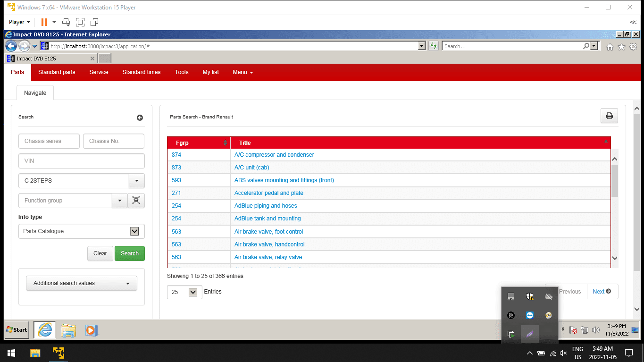The height and width of the screenshot is (362, 644).
Task: Click the TeamViewer icon in tray popup
Action: [530, 315]
